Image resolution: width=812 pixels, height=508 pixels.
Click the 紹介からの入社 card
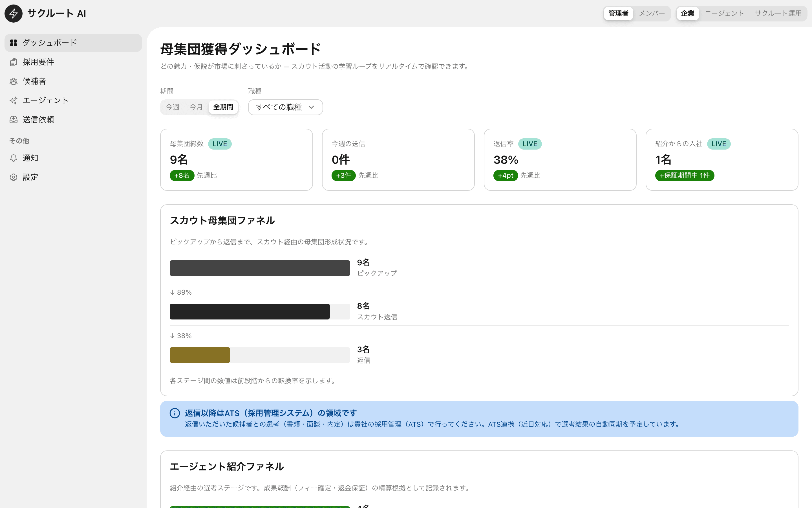[x=721, y=159]
